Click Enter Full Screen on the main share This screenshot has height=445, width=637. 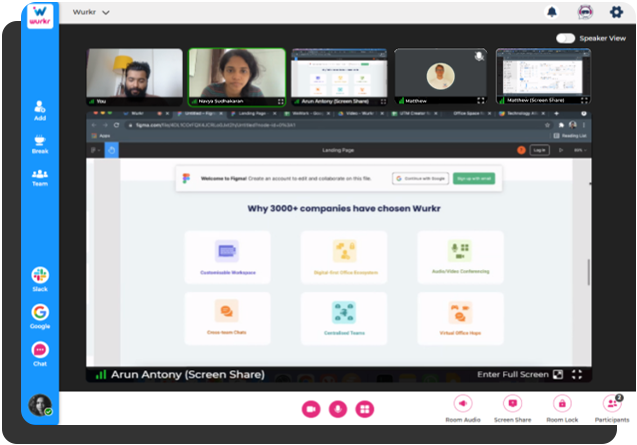[520, 374]
